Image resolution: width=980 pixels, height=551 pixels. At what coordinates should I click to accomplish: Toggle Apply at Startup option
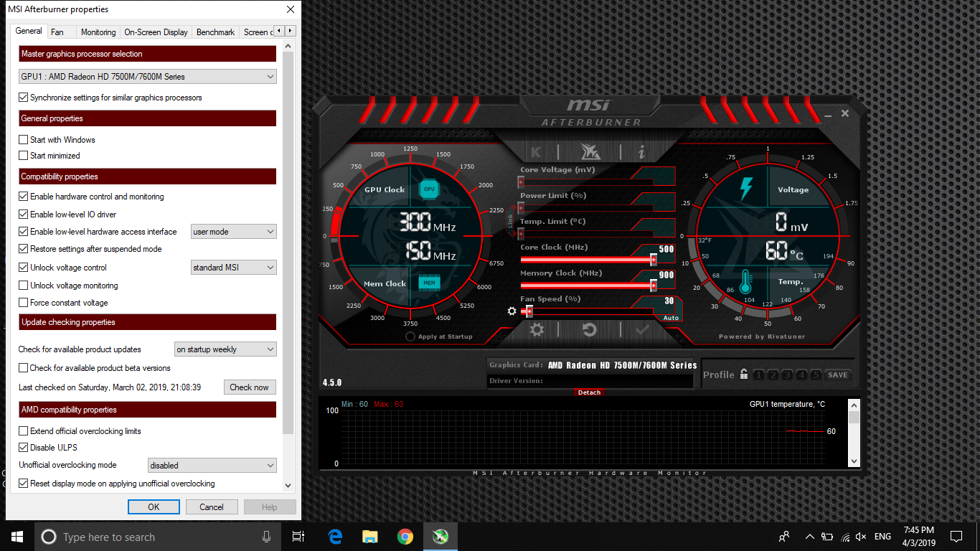click(x=410, y=336)
